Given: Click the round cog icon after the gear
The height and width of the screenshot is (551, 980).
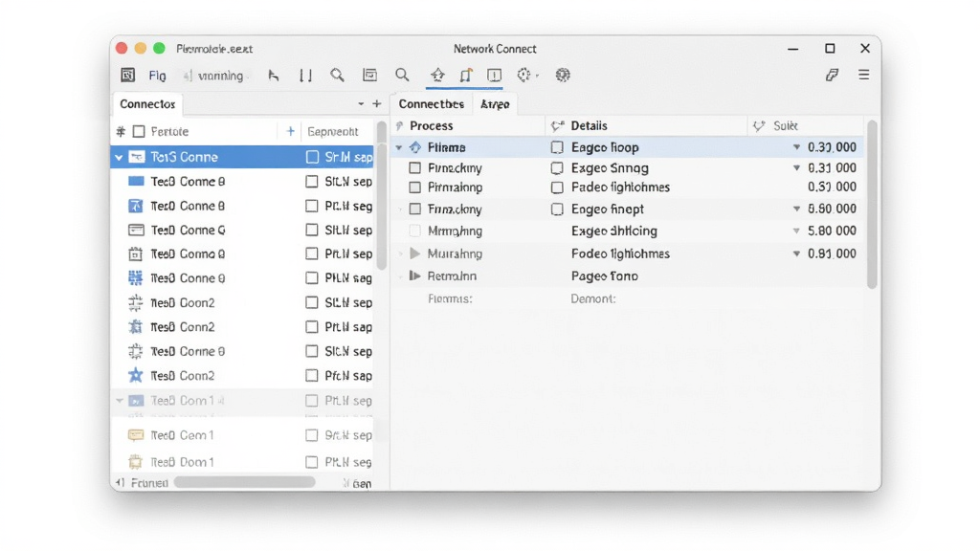Looking at the screenshot, I should click(x=563, y=75).
